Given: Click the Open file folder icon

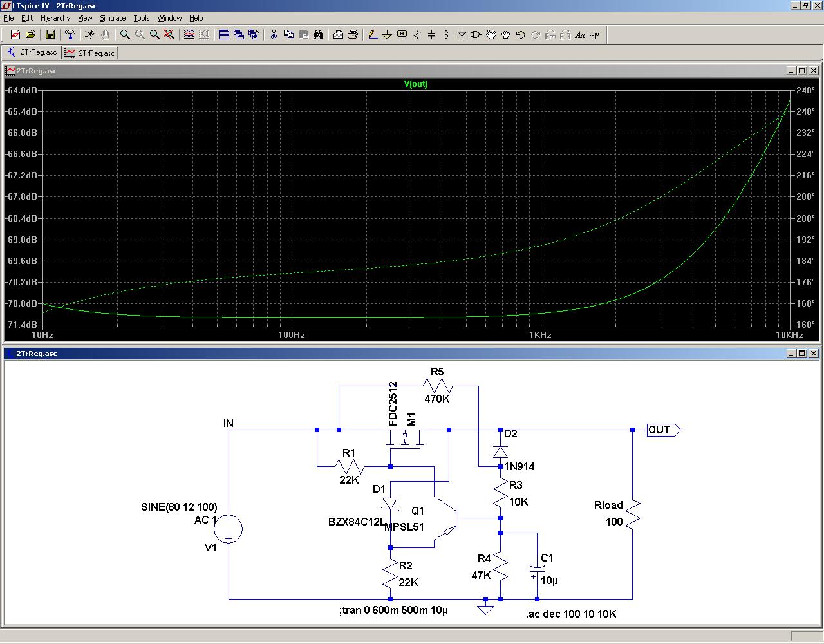Looking at the screenshot, I should click(x=30, y=35).
